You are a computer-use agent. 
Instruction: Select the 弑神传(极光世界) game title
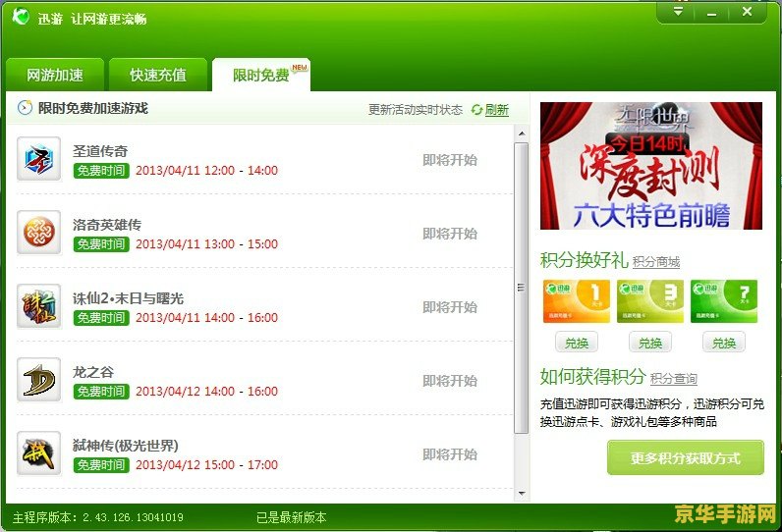[125, 446]
